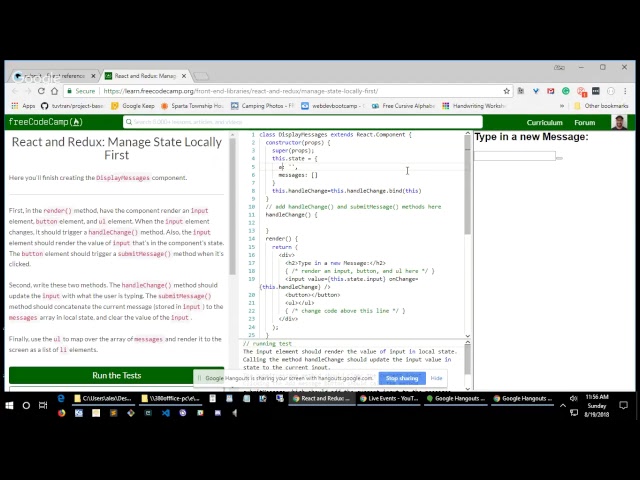Click line with handleChange.bind(this)
This screenshot has height=480, width=640.
point(347,191)
